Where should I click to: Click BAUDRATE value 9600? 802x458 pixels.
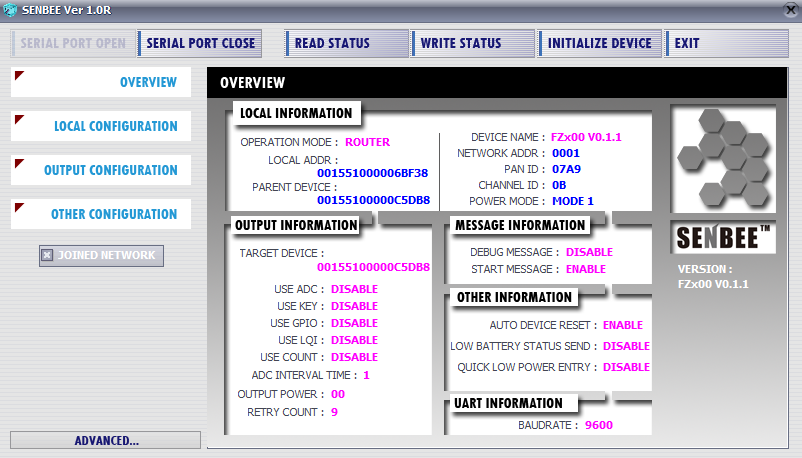pos(599,425)
